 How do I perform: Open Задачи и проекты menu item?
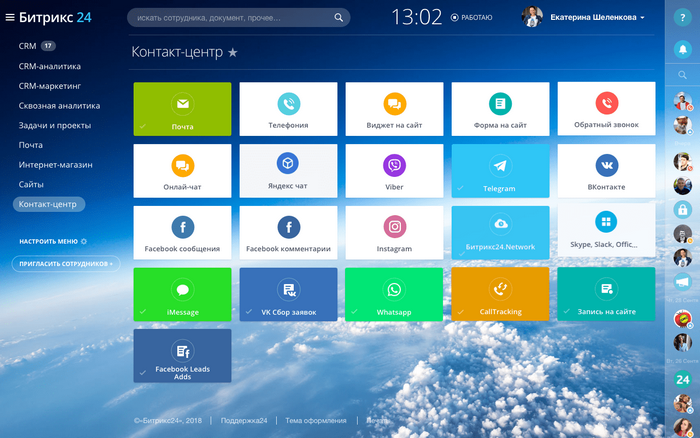[55, 125]
